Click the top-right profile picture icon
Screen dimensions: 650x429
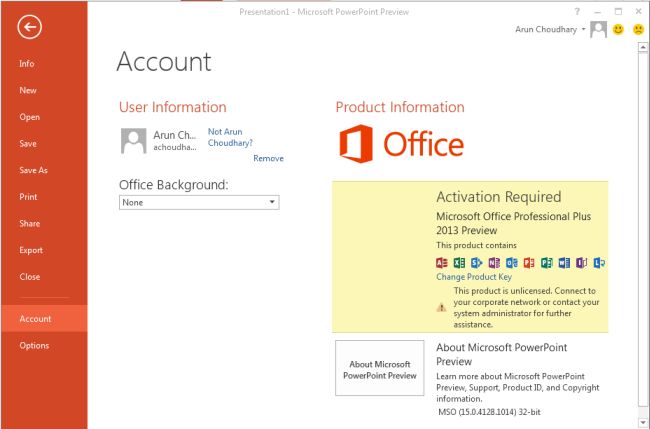click(598, 29)
